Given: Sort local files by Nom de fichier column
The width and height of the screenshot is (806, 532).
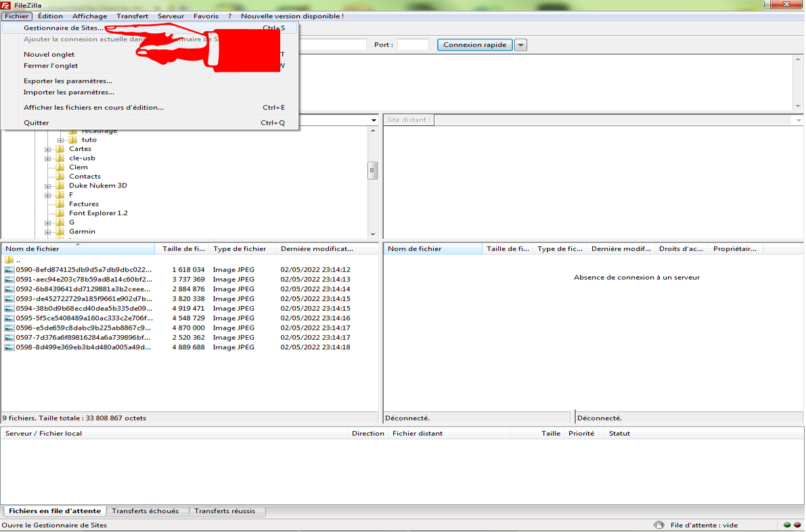Looking at the screenshot, I should pos(79,249).
